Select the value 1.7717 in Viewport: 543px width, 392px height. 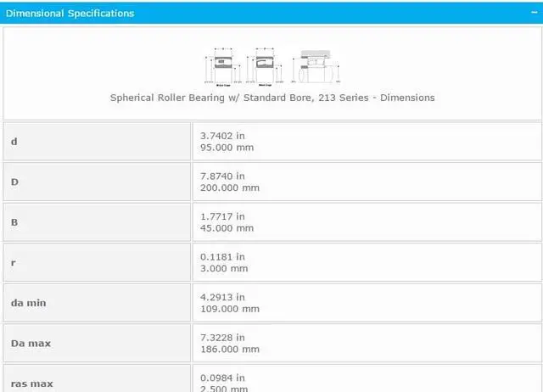coord(222,216)
